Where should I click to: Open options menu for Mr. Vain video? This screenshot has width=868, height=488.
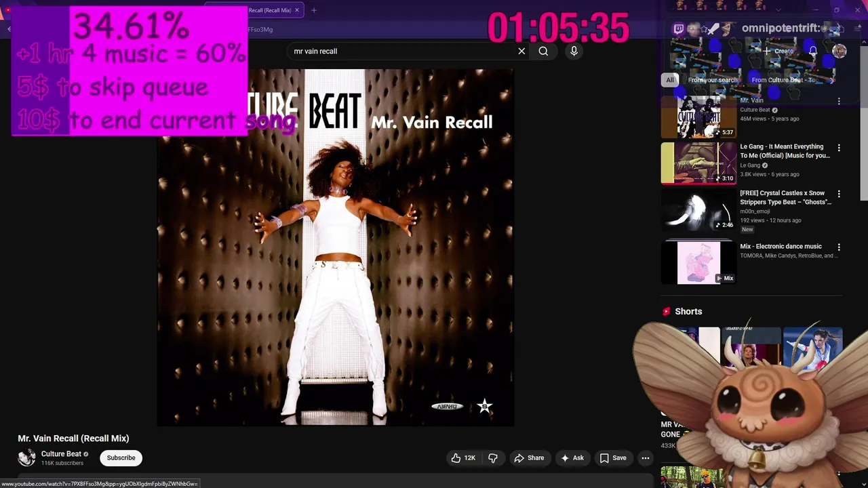pos(839,102)
